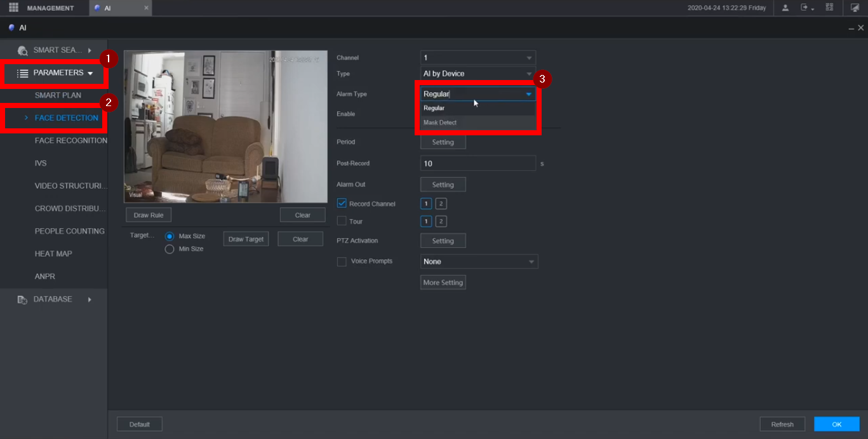Screen dimensions: 868x439
Task: Click the date and time display
Action: [x=727, y=8]
